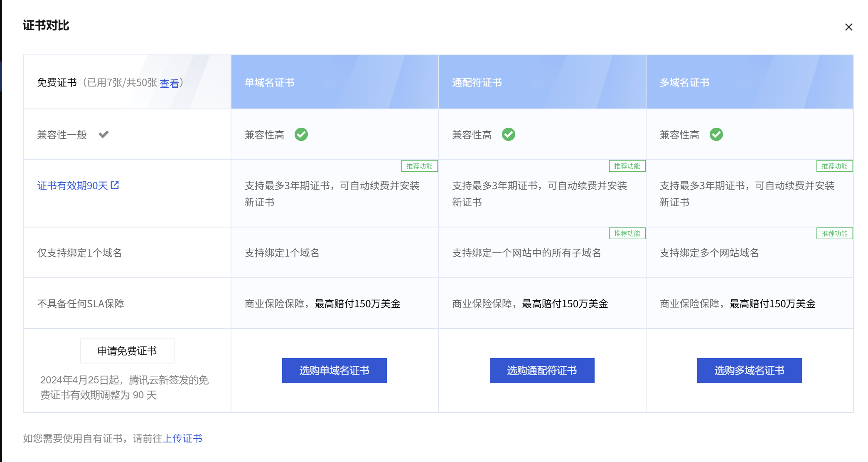This screenshot has height=462, width=868.
Task: Click external link icon beside 证书有效期90天
Action: pyautogui.click(x=115, y=185)
